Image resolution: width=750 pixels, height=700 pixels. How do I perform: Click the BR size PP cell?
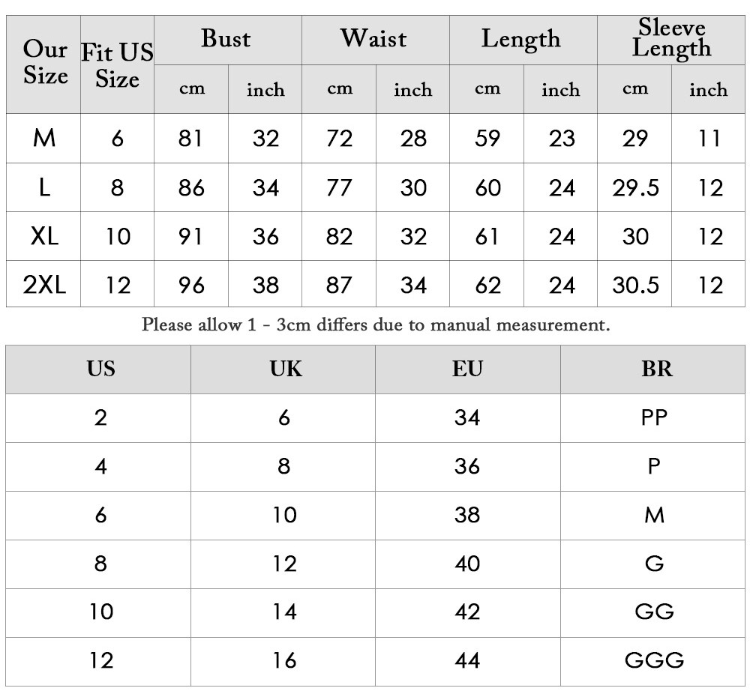click(654, 417)
